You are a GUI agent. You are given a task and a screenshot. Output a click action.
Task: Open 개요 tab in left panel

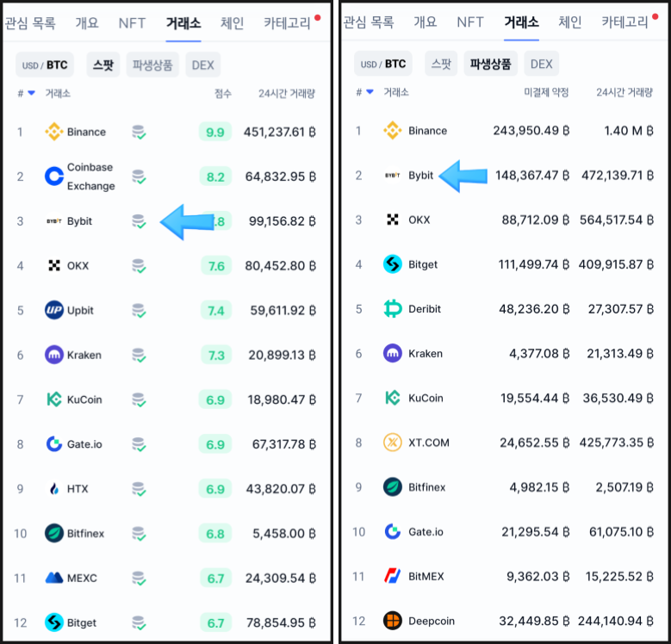coord(87,23)
